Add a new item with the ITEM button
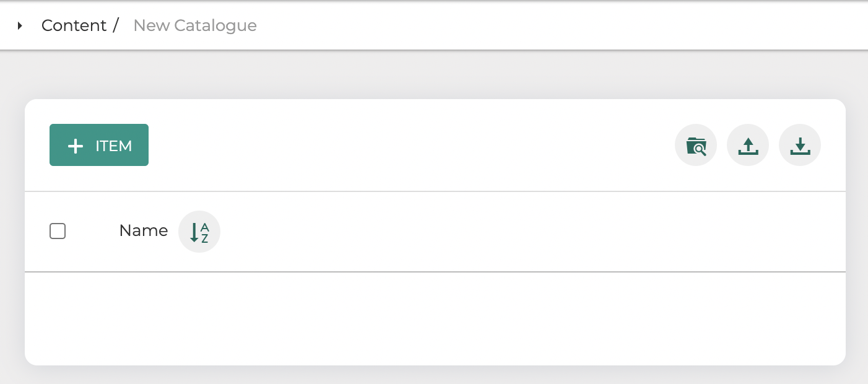The image size is (868, 384). [99, 145]
